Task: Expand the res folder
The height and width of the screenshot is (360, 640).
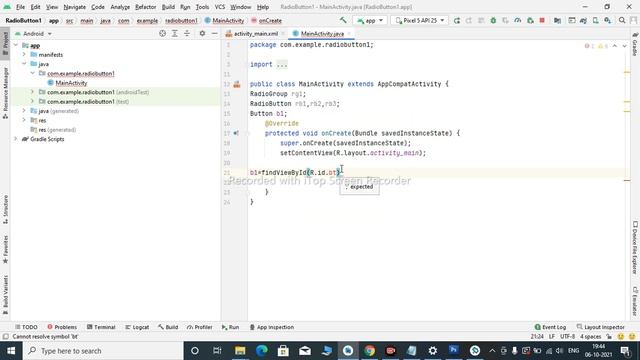Action: click(24, 120)
